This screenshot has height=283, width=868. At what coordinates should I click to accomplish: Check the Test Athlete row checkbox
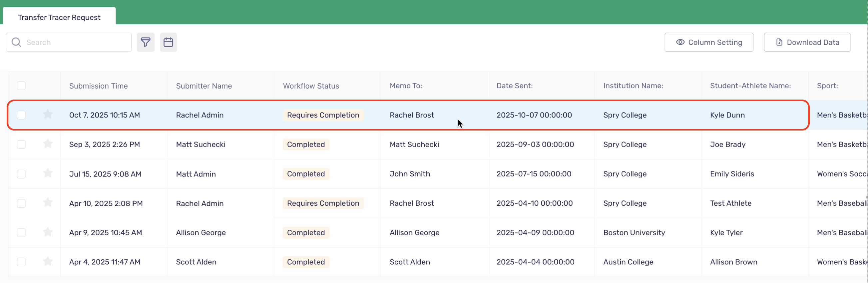(x=21, y=203)
